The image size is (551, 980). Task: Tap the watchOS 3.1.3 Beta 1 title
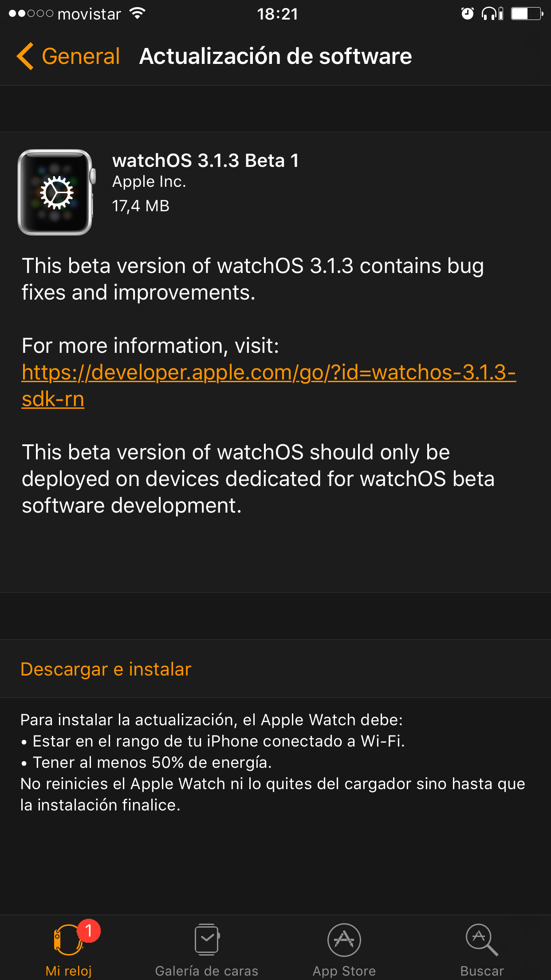(205, 161)
